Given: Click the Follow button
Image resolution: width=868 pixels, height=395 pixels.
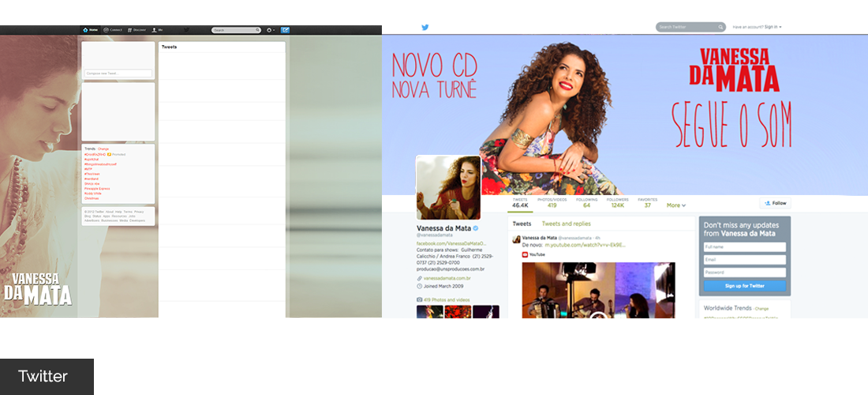Looking at the screenshot, I should pyautogui.click(x=775, y=203).
